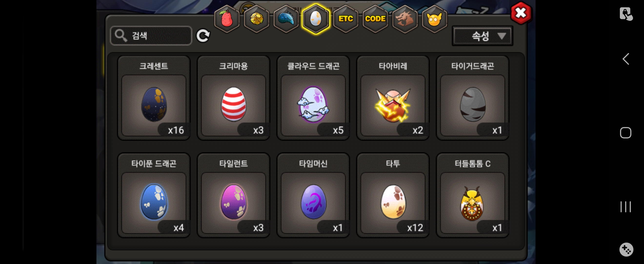Viewport: 644px width, 264px height.
Task: Focus the 검색 search field
Action: point(151,36)
